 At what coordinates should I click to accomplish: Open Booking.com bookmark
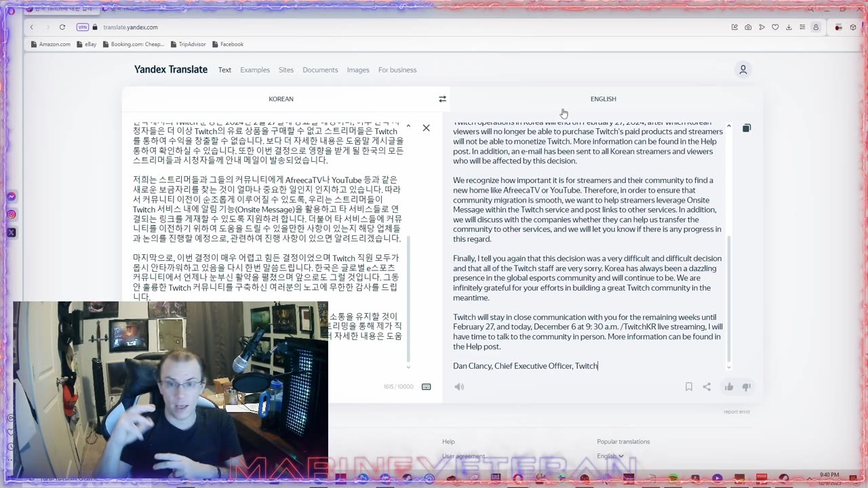tap(133, 44)
